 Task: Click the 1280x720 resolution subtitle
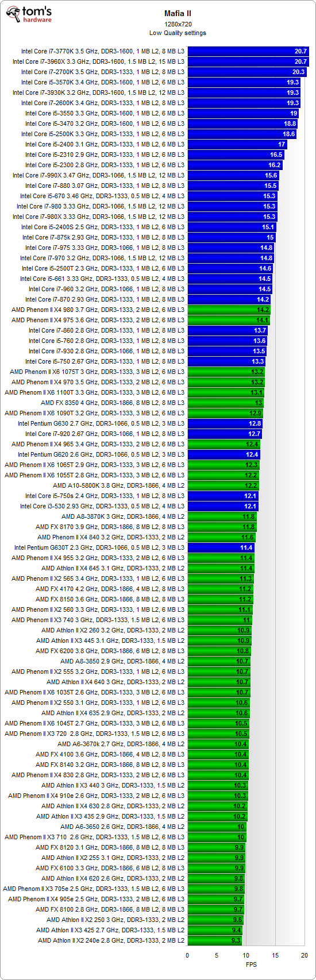pyautogui.click(x=177, y=24)
